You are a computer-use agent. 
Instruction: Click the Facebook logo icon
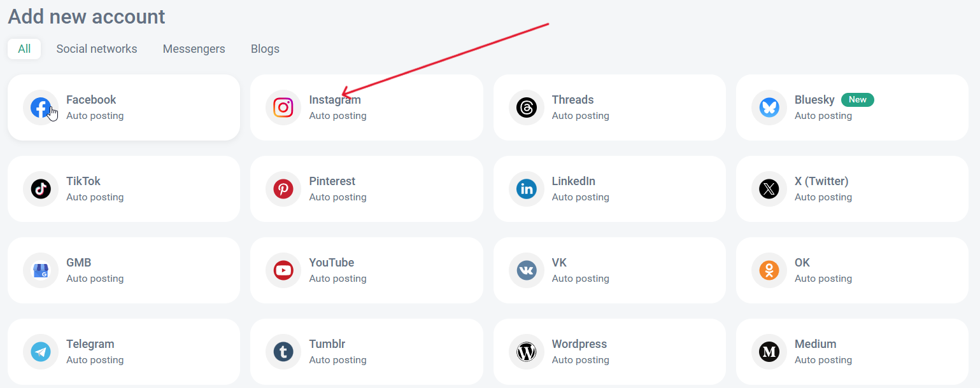[41, 107]
